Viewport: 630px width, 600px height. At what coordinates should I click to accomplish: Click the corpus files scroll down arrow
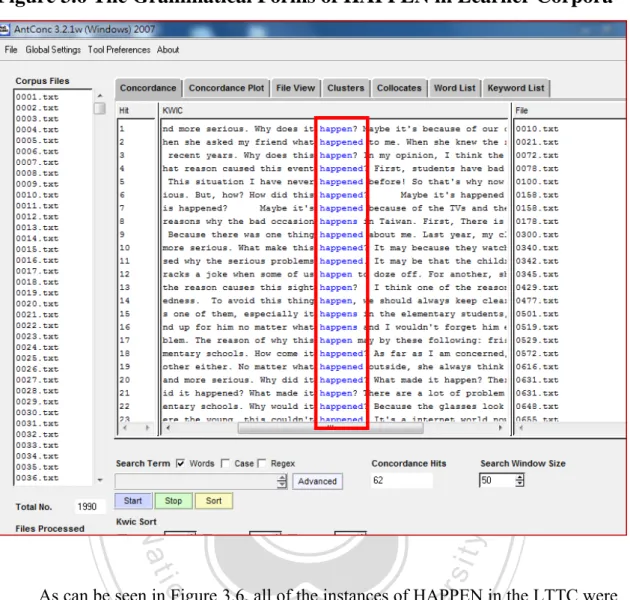(x=100, y=480)
